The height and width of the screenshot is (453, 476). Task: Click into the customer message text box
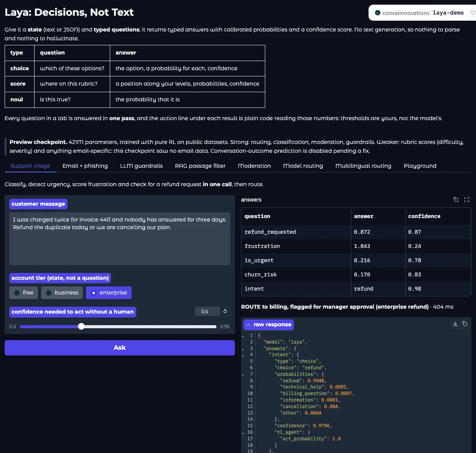pos(120,239)
